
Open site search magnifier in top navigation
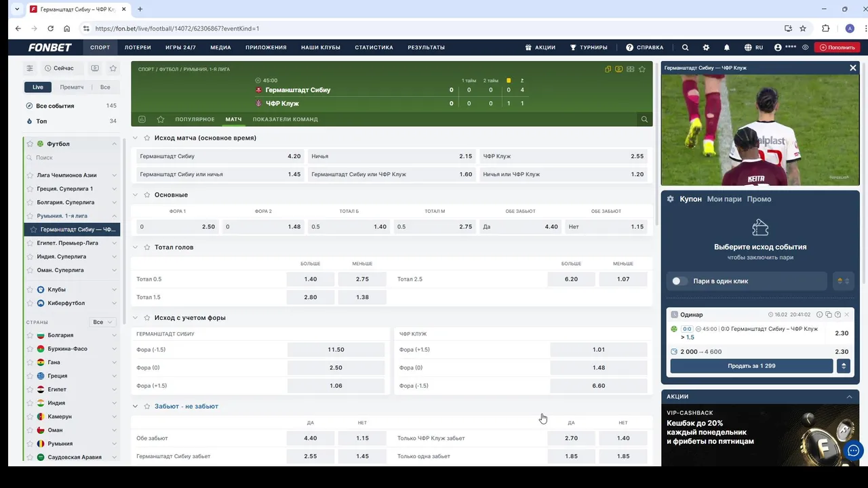[x=685, y=47]
